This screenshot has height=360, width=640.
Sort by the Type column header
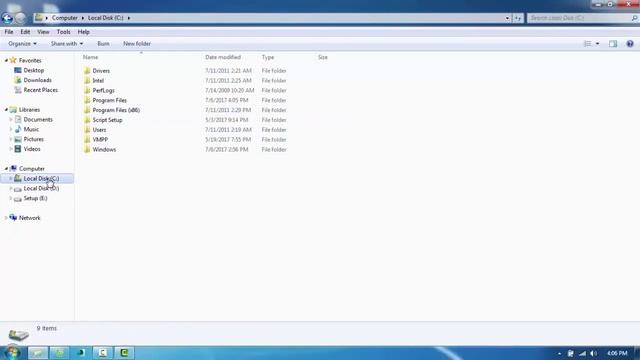click(x=268, y=57)
